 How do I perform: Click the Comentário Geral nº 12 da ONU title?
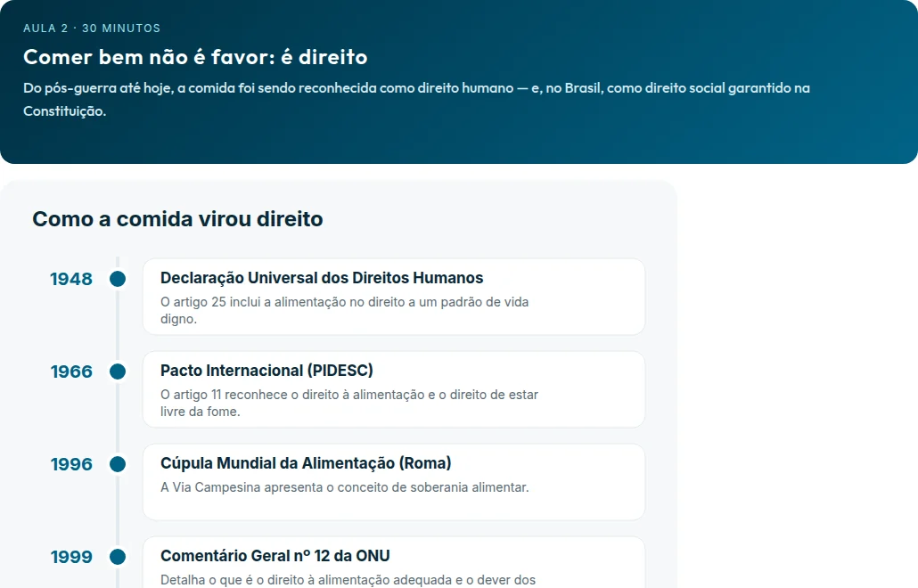click(x=275, y=555)
